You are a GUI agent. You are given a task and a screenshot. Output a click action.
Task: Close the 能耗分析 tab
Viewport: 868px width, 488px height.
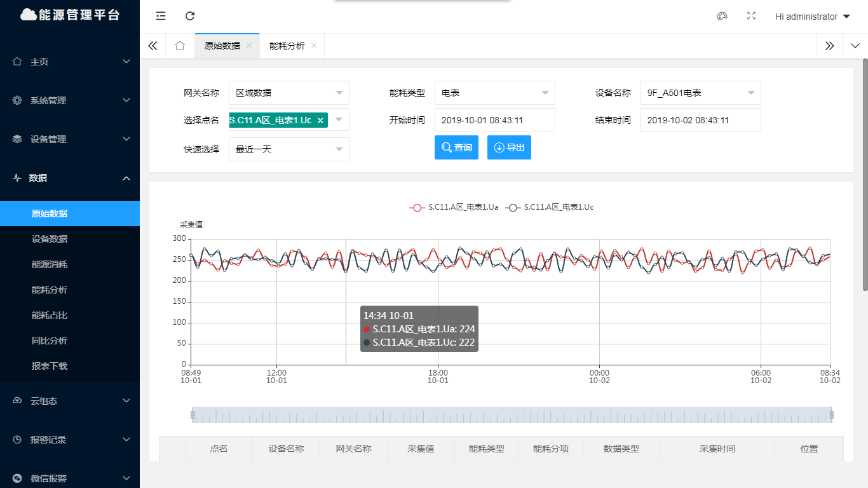[x=314, y=46]
